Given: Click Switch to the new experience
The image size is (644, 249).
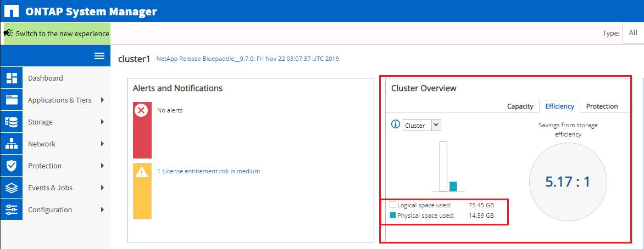Looking at the screenshot, I should [57, 33].
